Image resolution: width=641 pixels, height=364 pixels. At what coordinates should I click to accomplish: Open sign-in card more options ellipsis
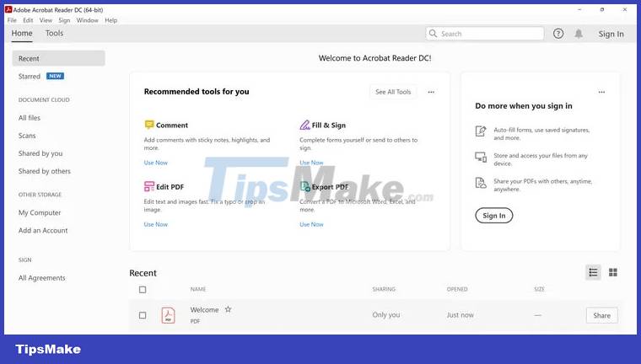[x=601, y=92]
